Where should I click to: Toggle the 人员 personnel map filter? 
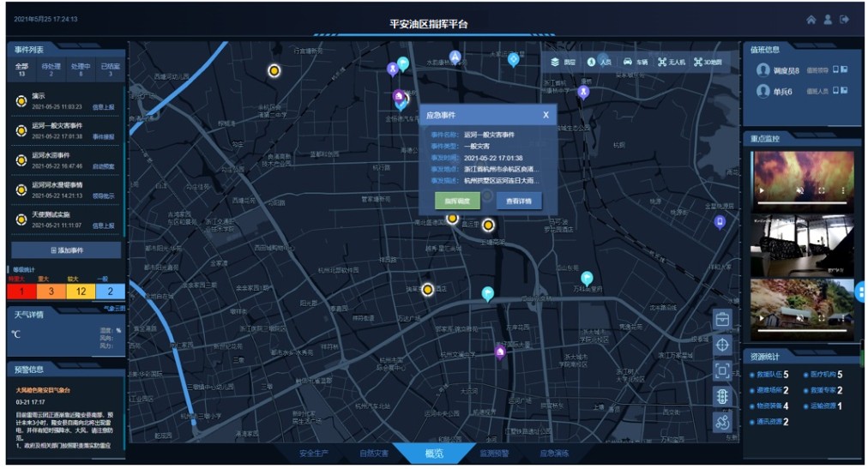click(599, 62)
